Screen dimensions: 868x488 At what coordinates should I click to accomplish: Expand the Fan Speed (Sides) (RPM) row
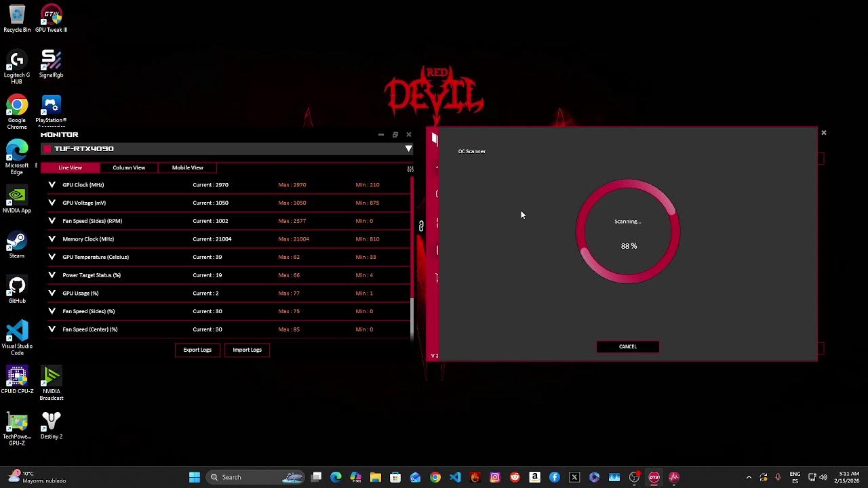pos(52,221)
